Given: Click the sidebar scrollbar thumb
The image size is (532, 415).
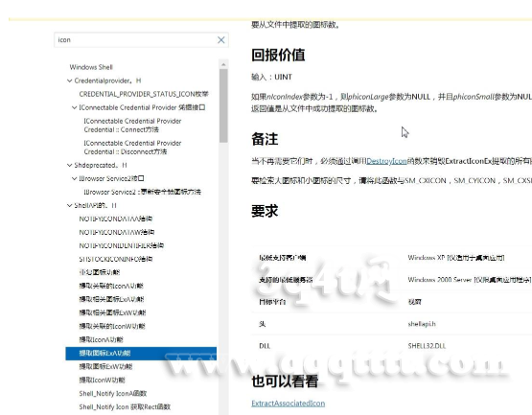Looking at the screenshot, I should (223, 105).
